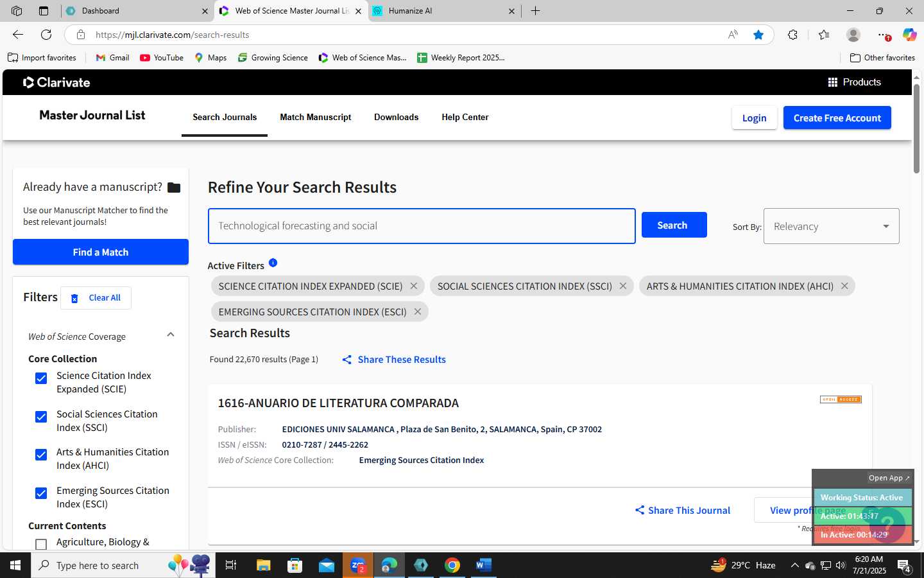Open the 1616-Anuario de Literatura Comparada title

(x=338, y=403)
